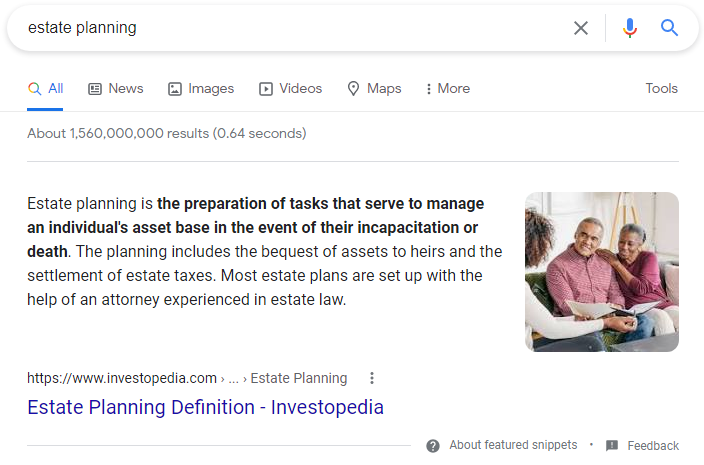Open the Videos results tab

[300, 89]
